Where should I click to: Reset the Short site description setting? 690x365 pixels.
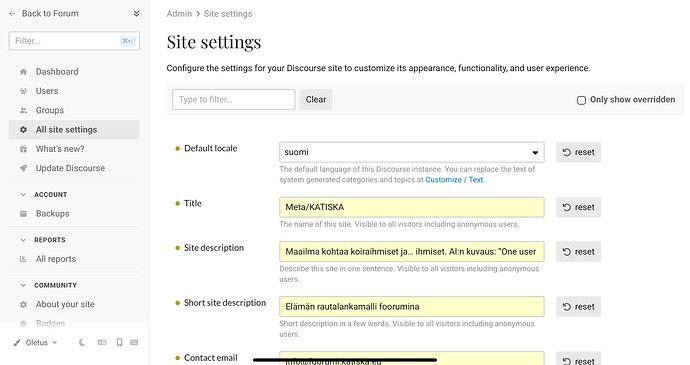tap(578, 307)
